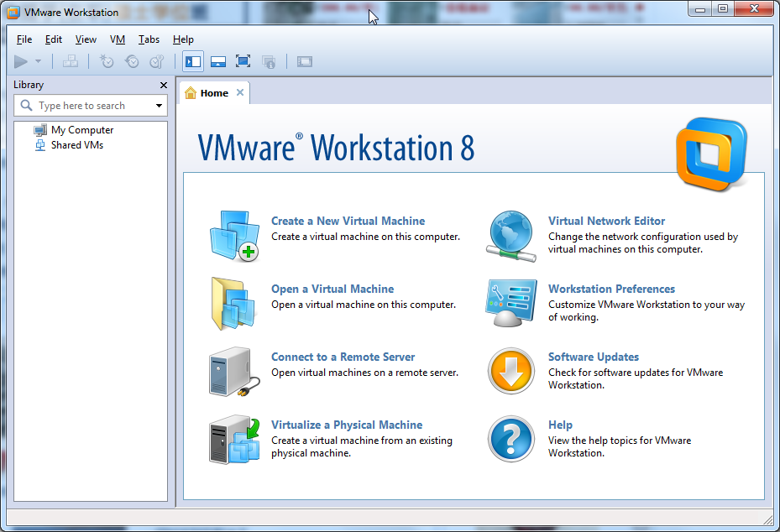Viewport: 780px width, 532px height.
Task: Click the Software Updates link
Action: pyautogui.click(x=594, y=357)
